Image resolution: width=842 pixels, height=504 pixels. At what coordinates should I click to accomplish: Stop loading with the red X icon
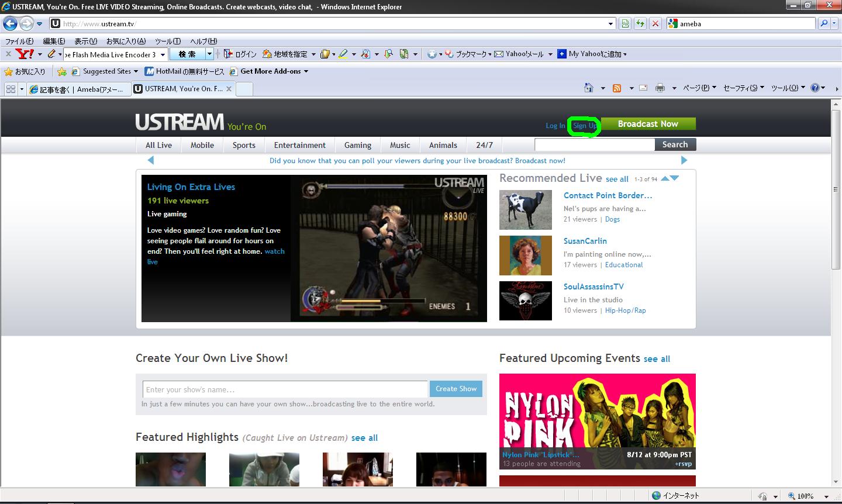(655, 23)
